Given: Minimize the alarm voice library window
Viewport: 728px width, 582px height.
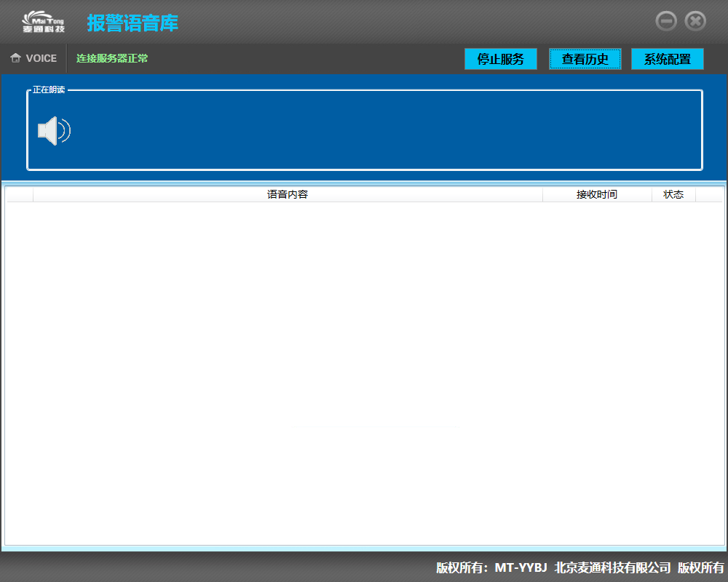Looking at the screenshot, I should (x=666, y=21).
